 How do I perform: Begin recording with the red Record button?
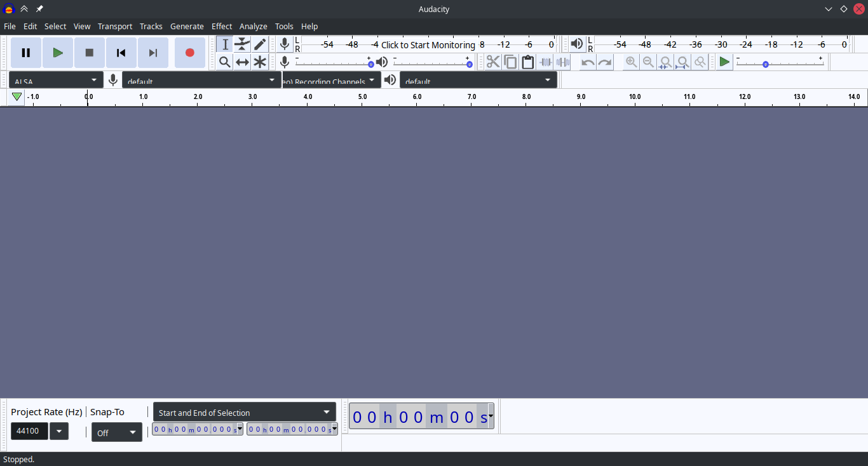click(190, 53)
